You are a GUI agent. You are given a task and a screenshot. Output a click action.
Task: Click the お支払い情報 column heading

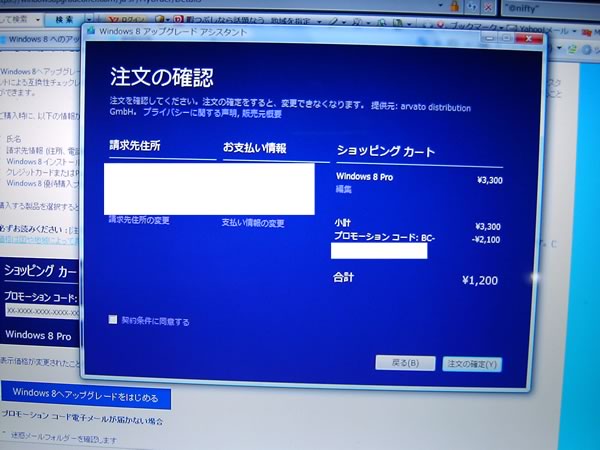(255, 148)
